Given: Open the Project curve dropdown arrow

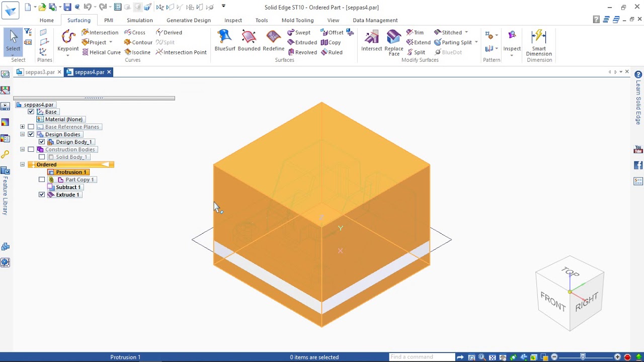Looking at the screenshot, I should pos(111,43).
